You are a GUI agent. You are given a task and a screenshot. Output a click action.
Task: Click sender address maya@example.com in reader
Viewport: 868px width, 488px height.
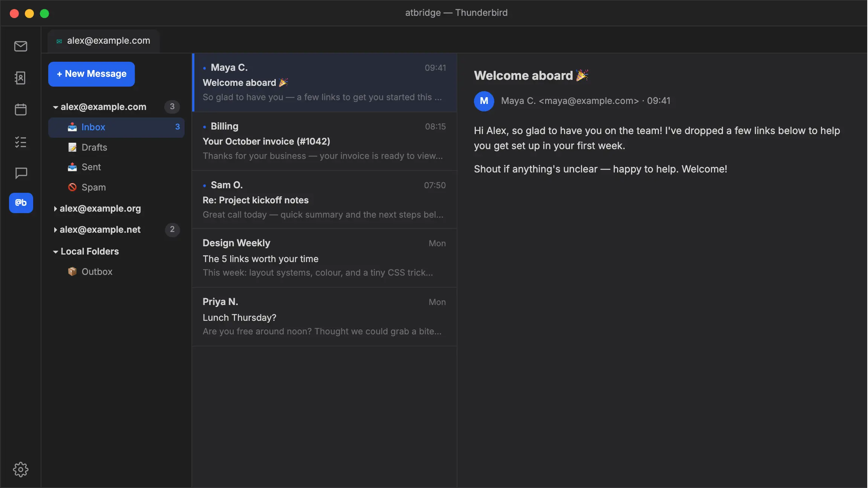[589, 101]
